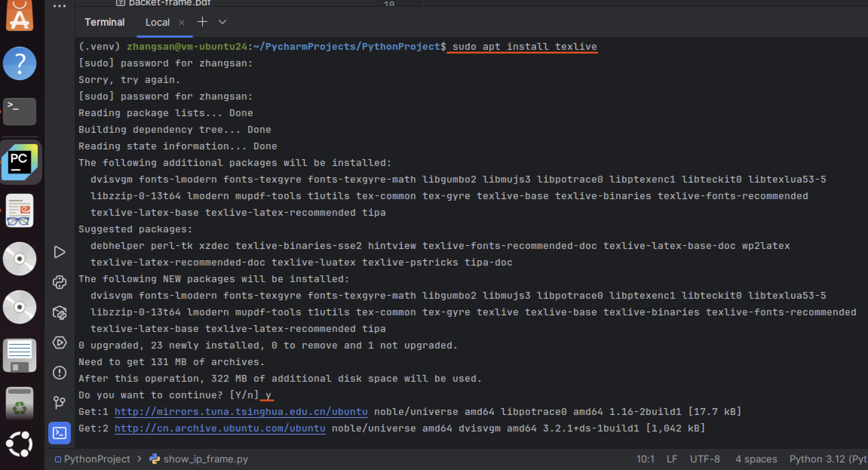Toggle the Terminal tool window icon
This screenshot has height=470, width=868.
[60, 433]
